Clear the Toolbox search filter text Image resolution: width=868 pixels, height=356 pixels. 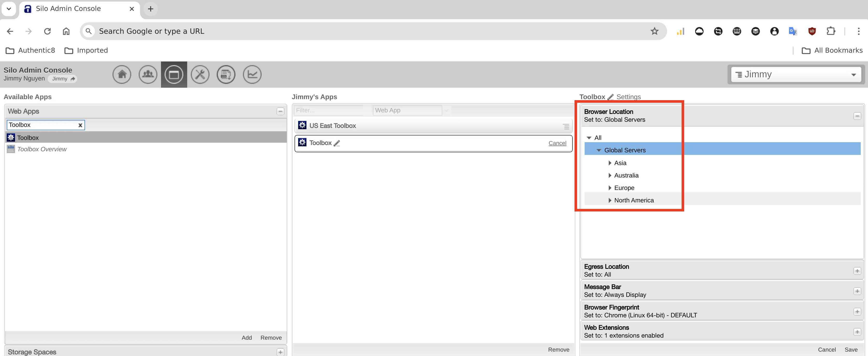coord(80,125)
